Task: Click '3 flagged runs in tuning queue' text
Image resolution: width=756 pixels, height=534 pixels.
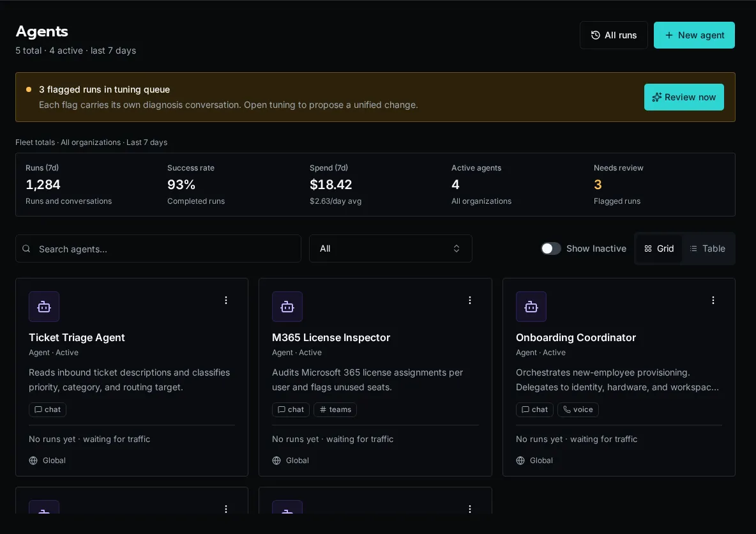Action: (104, 89)
